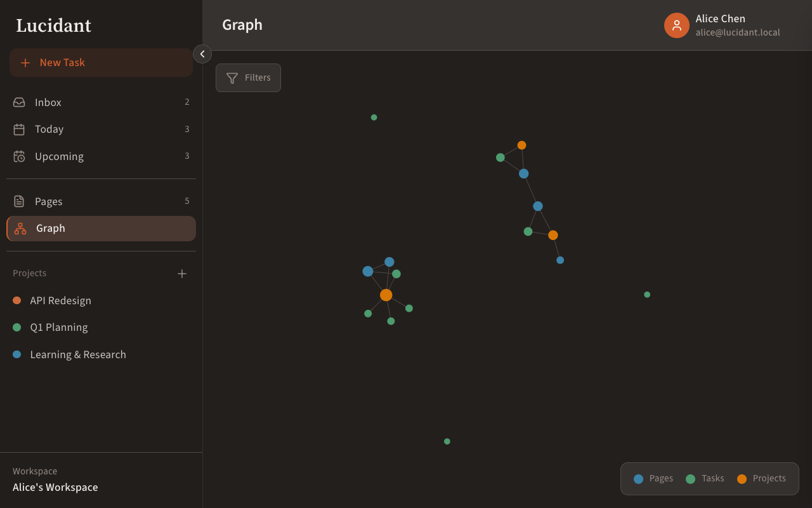Open Pages using its document icon

(19, 201)
